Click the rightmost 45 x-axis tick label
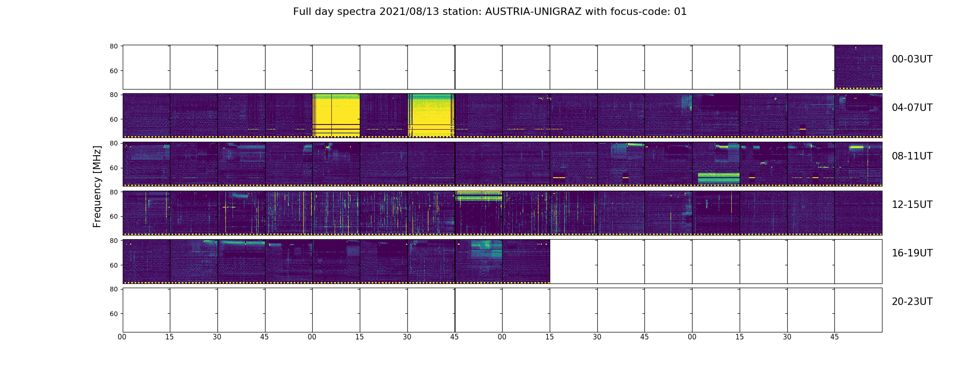The image size is (980, 373). tap(834, 337)
